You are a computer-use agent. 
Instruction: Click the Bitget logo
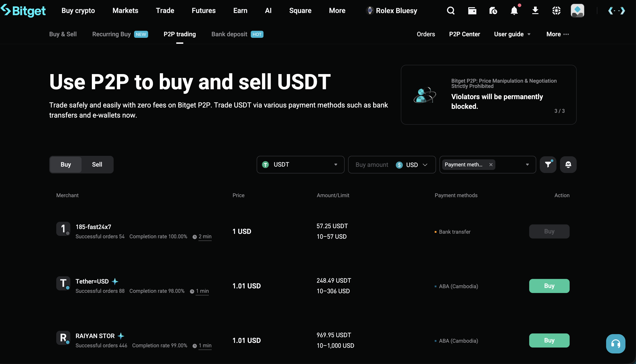pyautogui.click(x=23, y=11)
